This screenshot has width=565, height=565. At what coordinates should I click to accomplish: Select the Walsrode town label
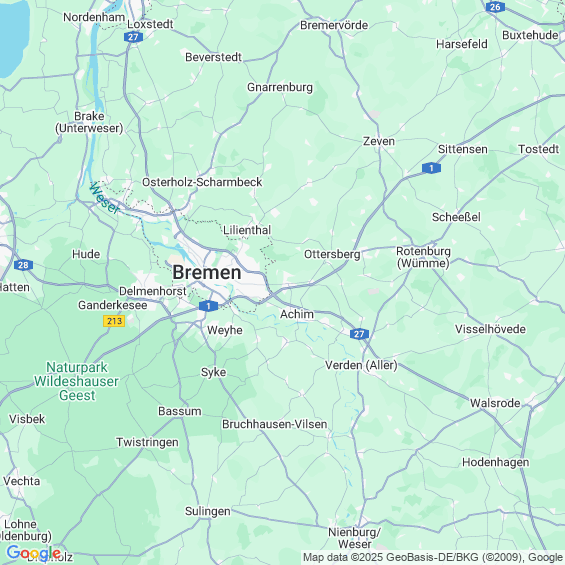[x=495, y=403]
